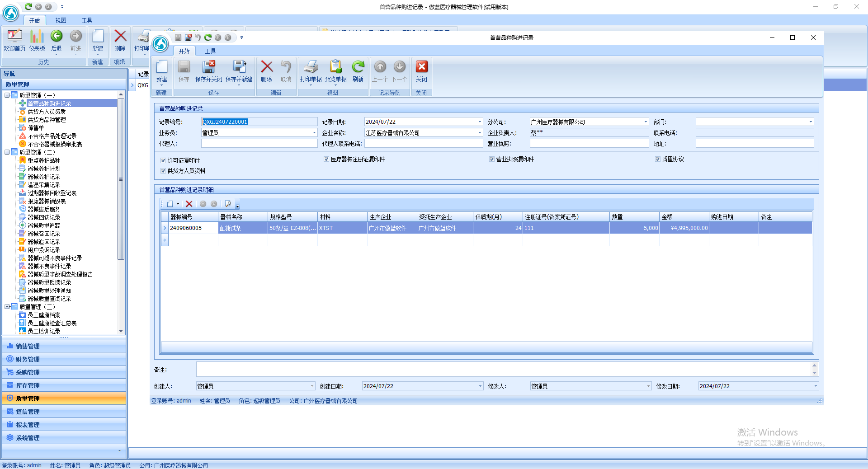Open the 库存管理 navigation section
The width and height of the screenshot is (868, 469).
click(28, 385)
